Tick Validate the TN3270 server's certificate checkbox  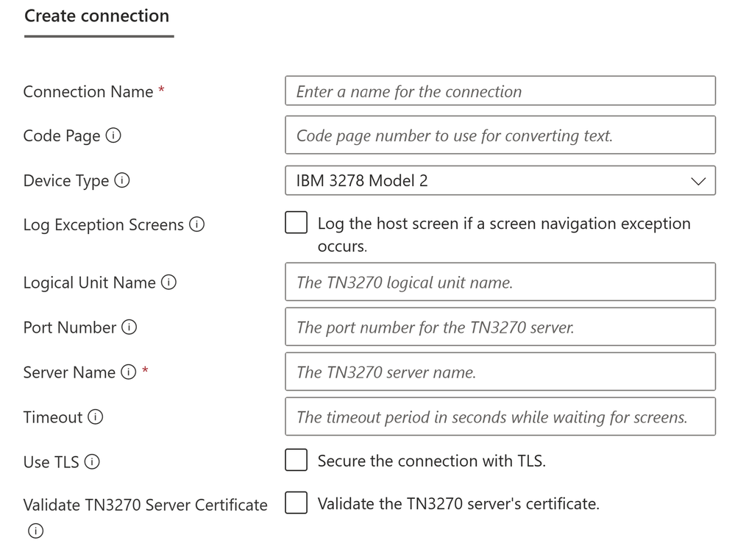coord(297,503)
